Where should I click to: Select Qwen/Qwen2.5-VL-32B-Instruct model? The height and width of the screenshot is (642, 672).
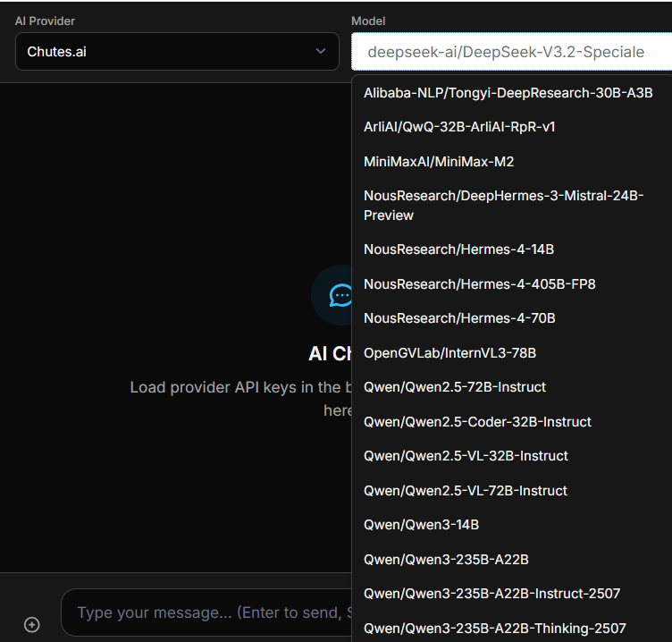[x=466, y=456]
